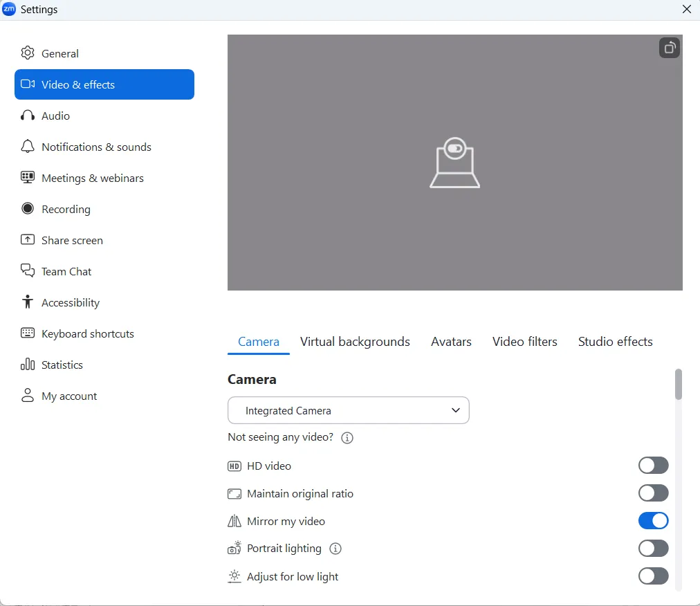Screen dimensions: 700x606
Task: Open My account settings page
Action: point(69,396)
